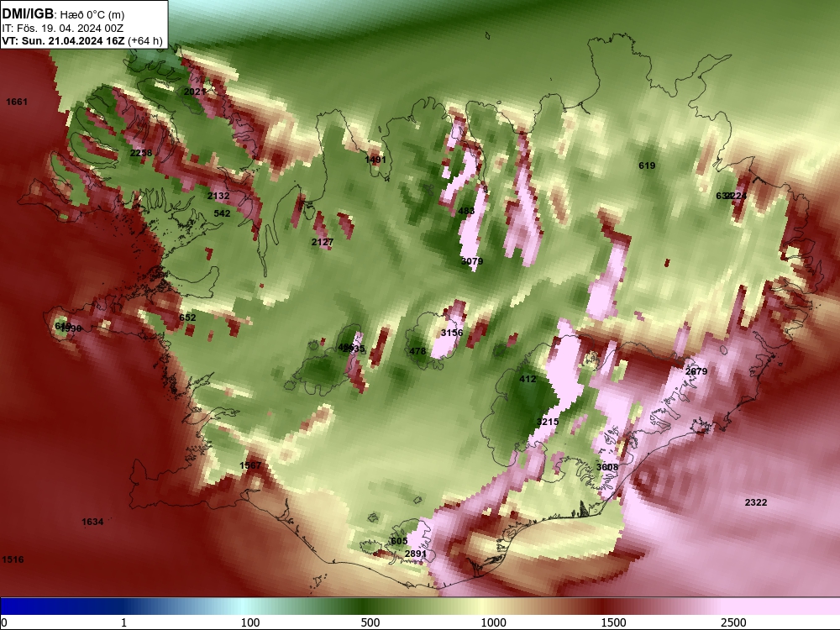Image resolution: width=840 pixels, height=630 pixels.
Task: Click the '500' tick on color scale
Action: (x=370, y=622)
